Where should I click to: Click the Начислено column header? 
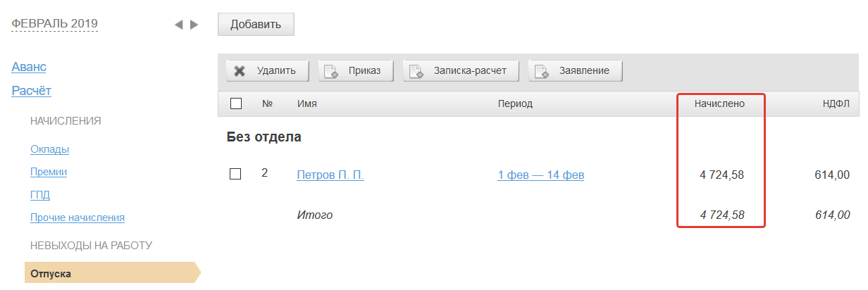coord(720,104)
